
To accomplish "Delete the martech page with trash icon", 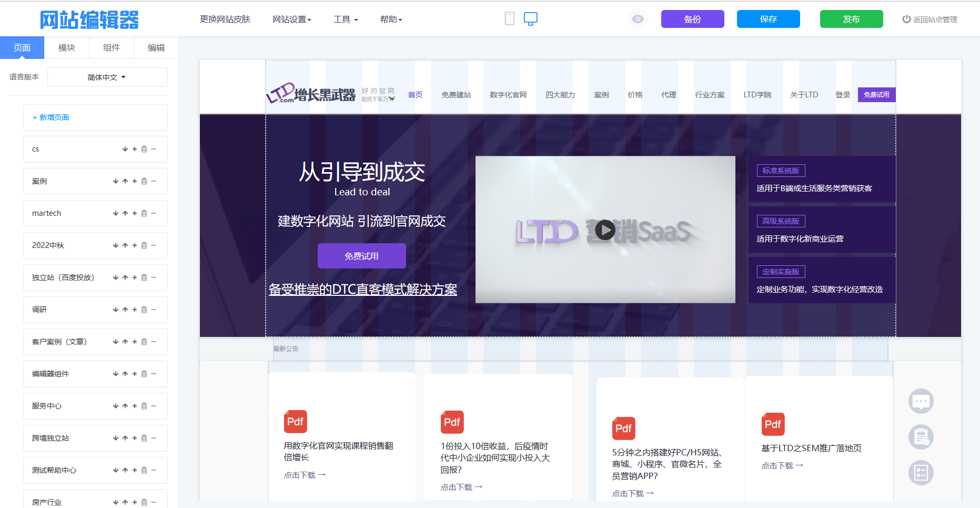I will point(144,213).
